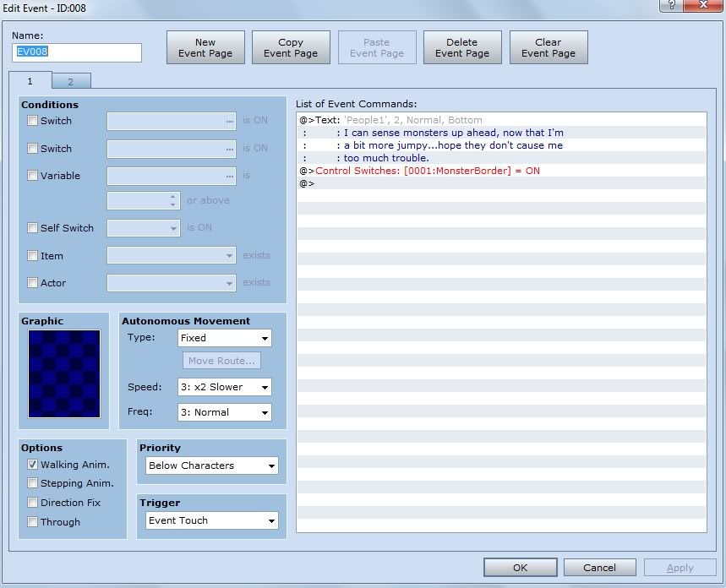Enable the Through option checkbox
The image size is (726, 588).
[x=33, y=522]
